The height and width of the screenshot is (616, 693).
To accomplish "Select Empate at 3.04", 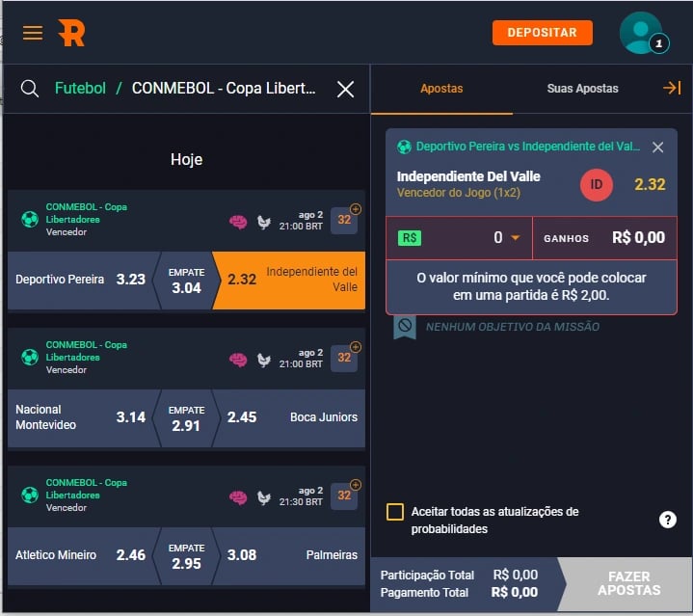I will [186, 281].
